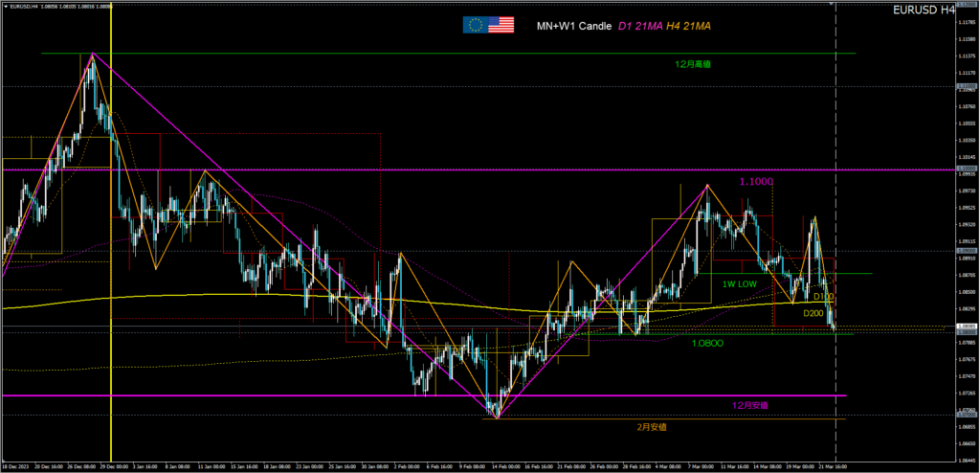Click the green 1W LOW label

(741, 283)
